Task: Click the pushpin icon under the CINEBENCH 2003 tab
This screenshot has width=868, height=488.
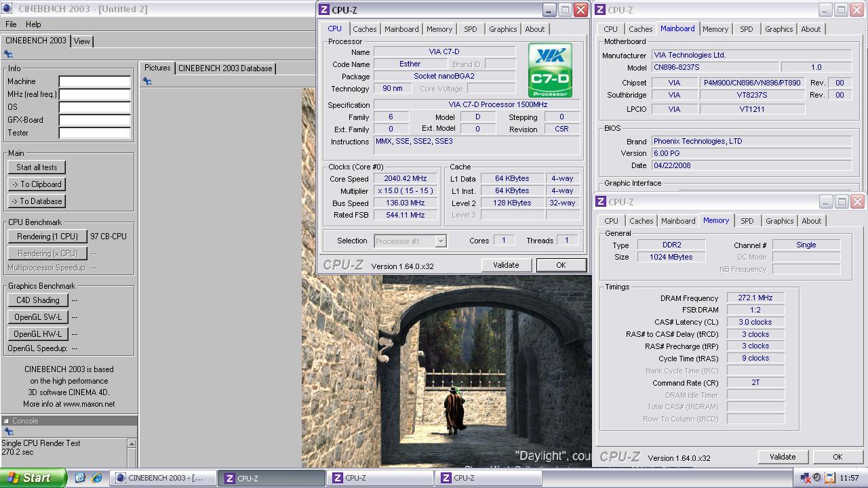Action: (x=8, y=54)
